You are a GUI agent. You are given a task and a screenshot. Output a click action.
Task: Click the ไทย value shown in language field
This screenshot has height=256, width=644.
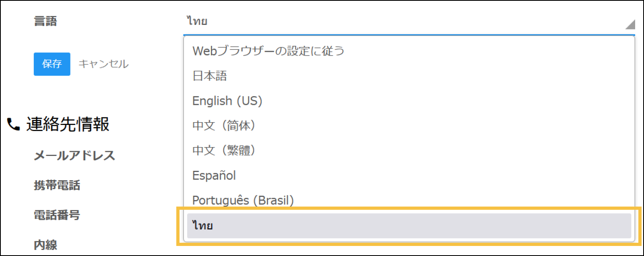(197, 21)
